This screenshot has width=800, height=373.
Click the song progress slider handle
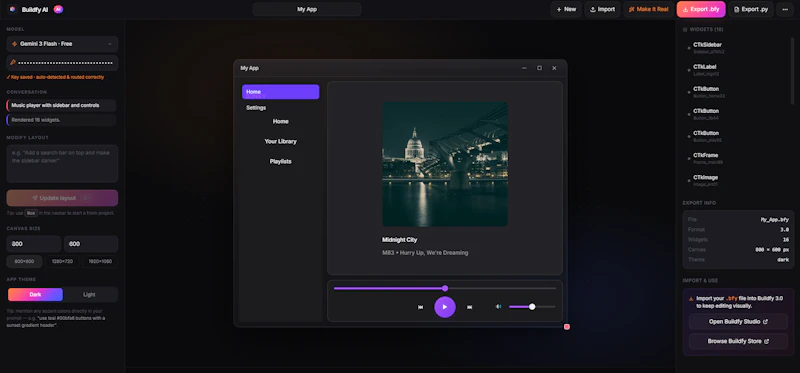445,288
